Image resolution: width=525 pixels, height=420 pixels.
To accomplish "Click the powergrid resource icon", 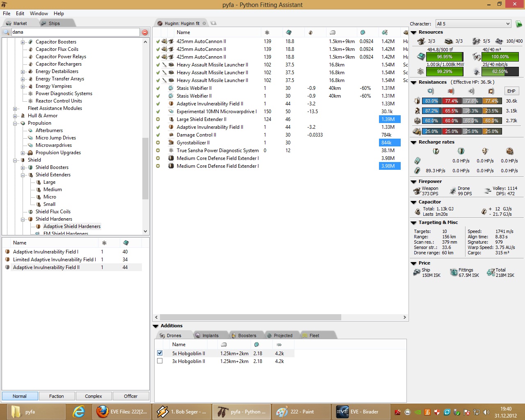I will [421, 71].
